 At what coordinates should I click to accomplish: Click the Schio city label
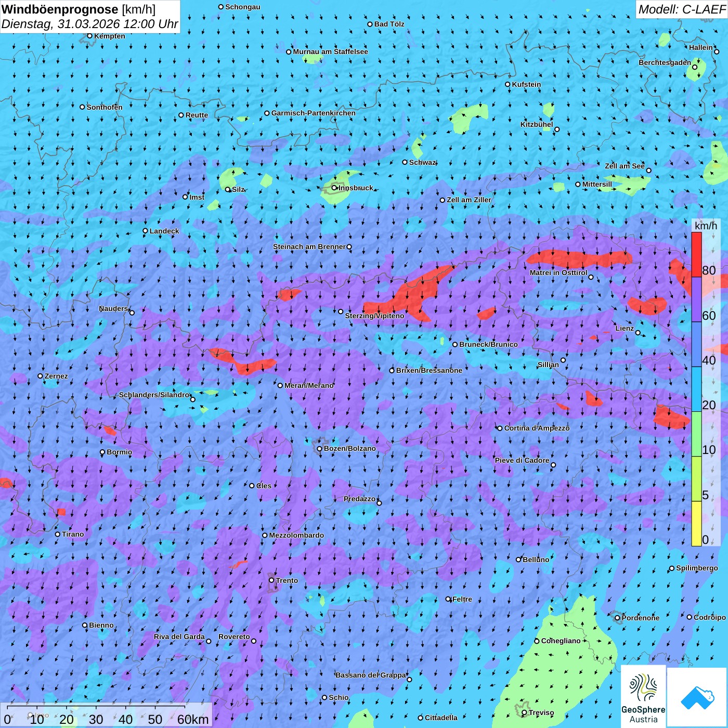[339, 697]
